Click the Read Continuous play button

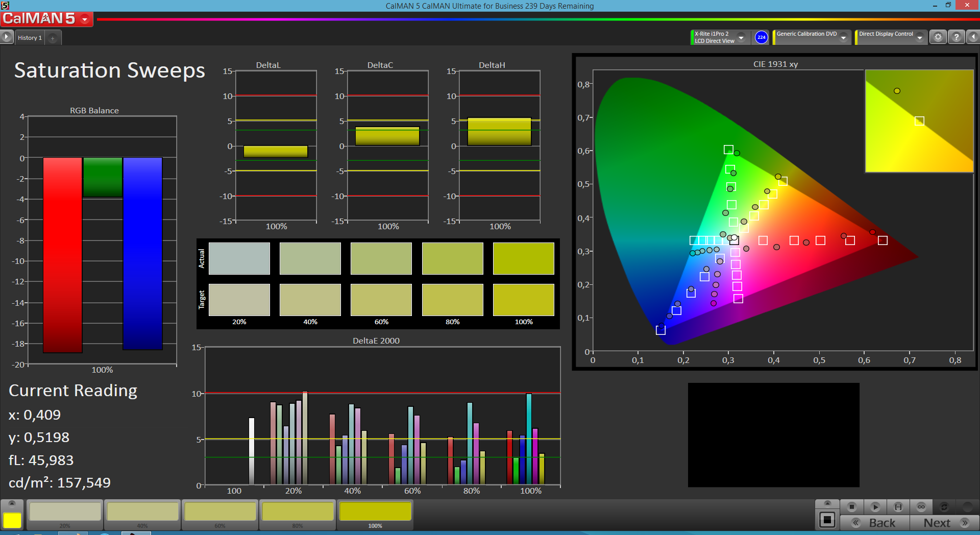point(875,507)
